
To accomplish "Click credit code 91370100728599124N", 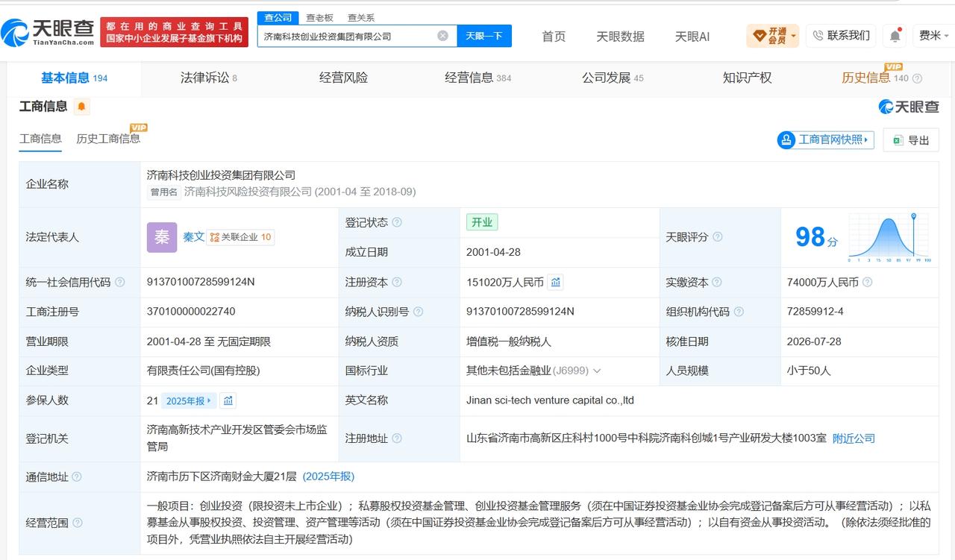I will 201,282.
